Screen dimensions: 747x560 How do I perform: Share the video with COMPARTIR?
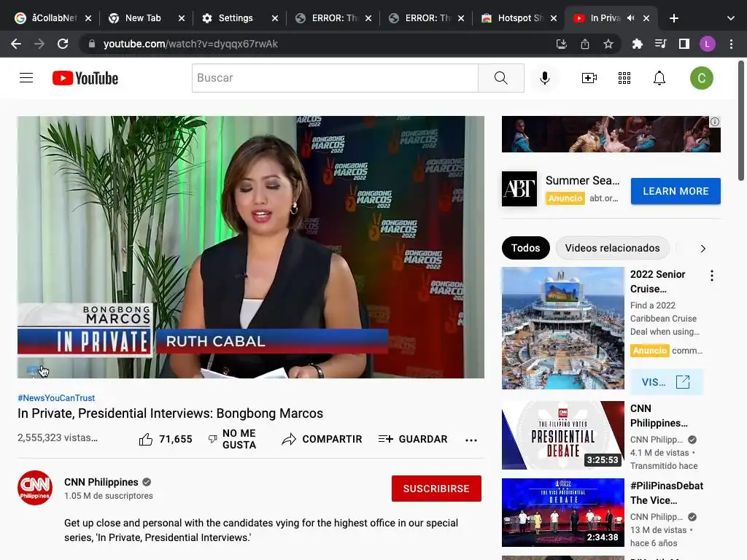pos(322,439)
